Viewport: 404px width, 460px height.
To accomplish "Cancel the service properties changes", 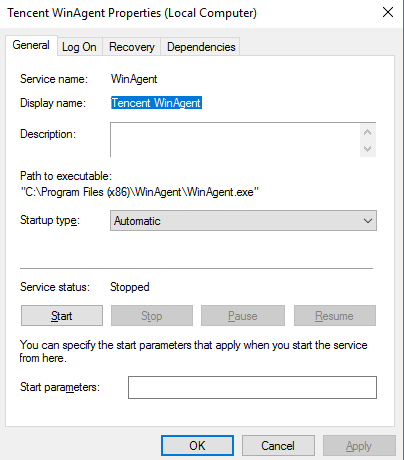I will (278, 446).
